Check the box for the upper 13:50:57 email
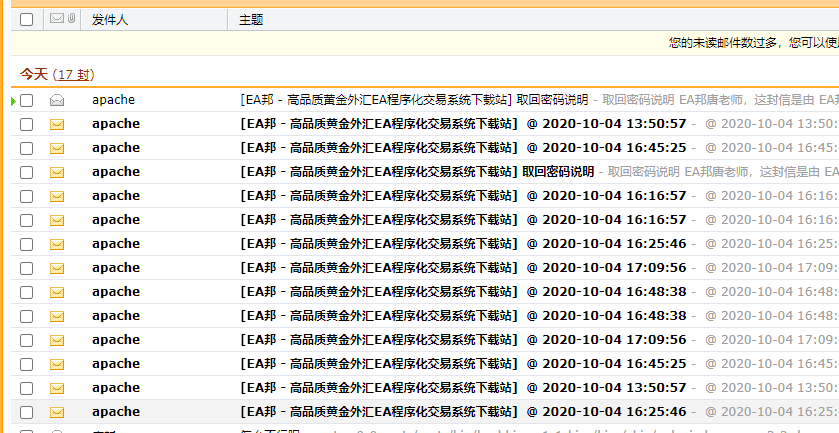Screen dimensions: 839x433 (x=26, y=124)
